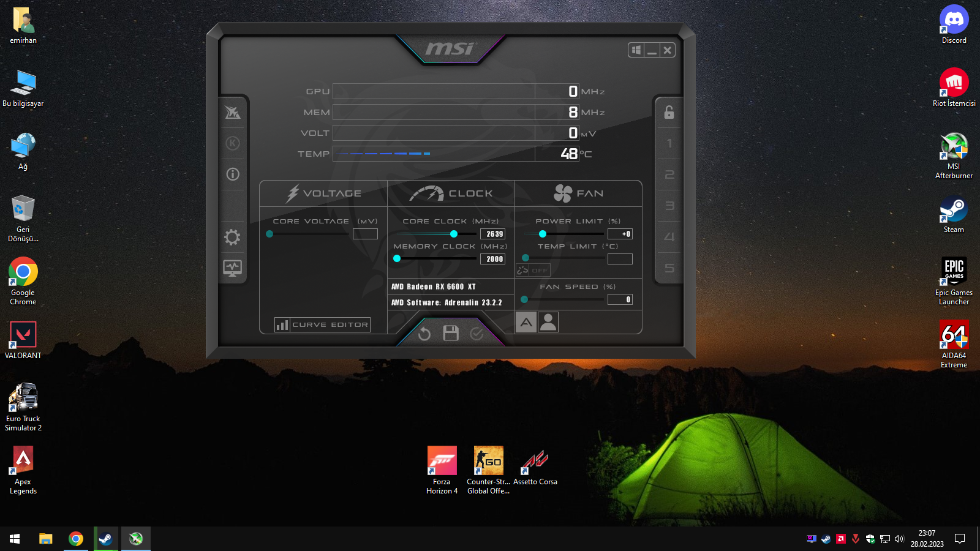Screen dimensions: 980x551
Task: Click the Temp Limit slider handle
Action: [526, 258]
